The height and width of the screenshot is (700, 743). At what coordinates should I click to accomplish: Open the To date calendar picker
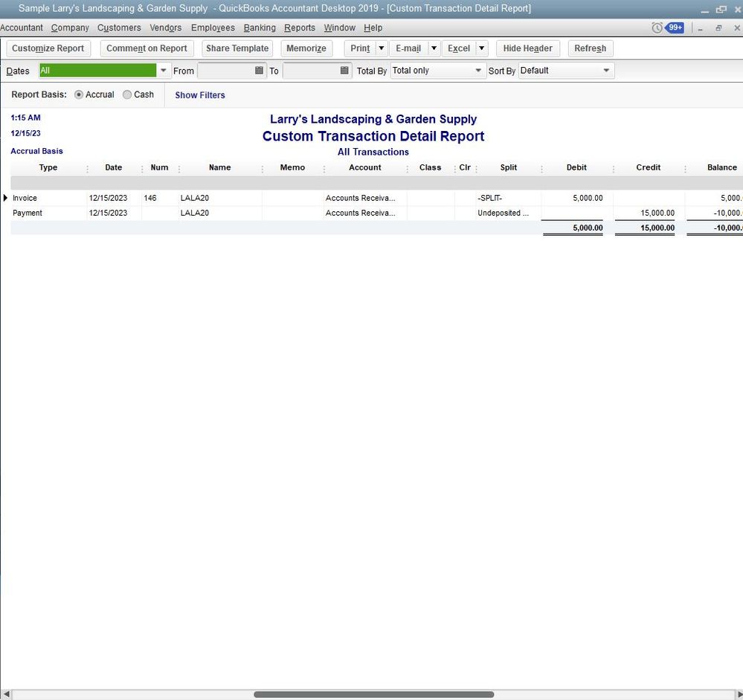coord(344,71)
